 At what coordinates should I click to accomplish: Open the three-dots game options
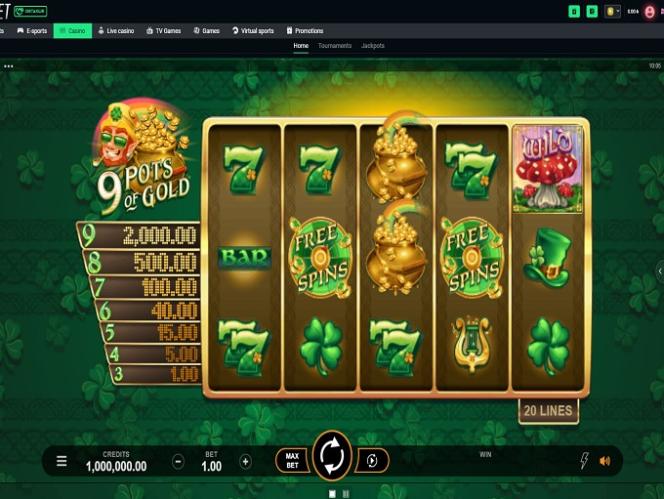(8, 67)
